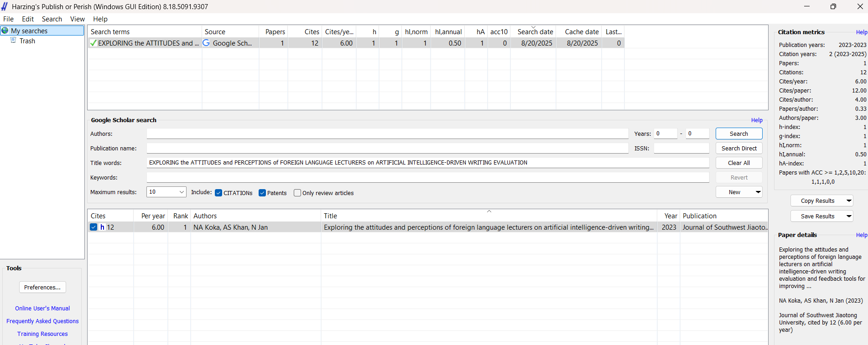Click the Publish or Perish title bar icon
Viewport: 868px width, 345px height.
(x=5, y=6)
